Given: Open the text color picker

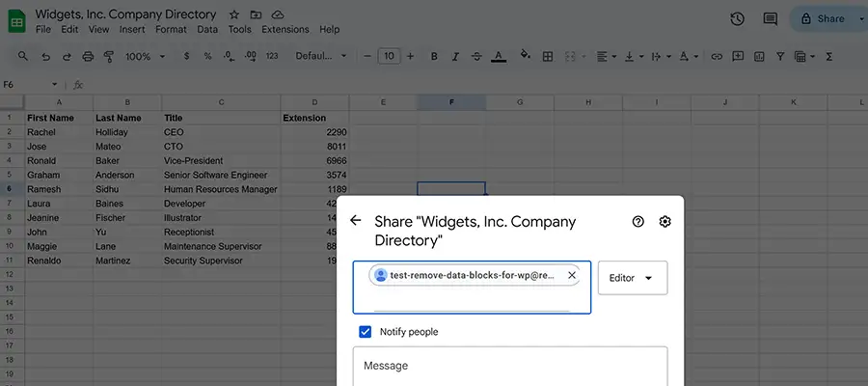Looking at the screenshot, I should point(499,56).
